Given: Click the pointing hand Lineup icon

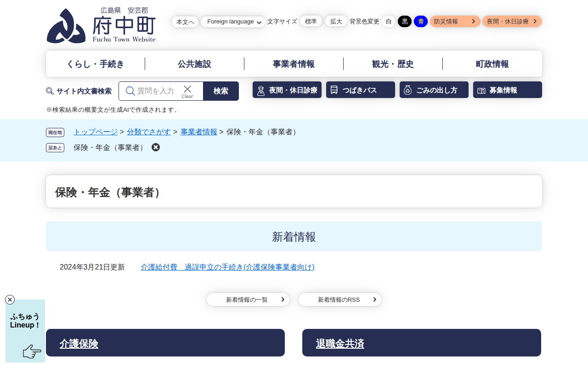Looking at the screenshot, I should [32, 352].
